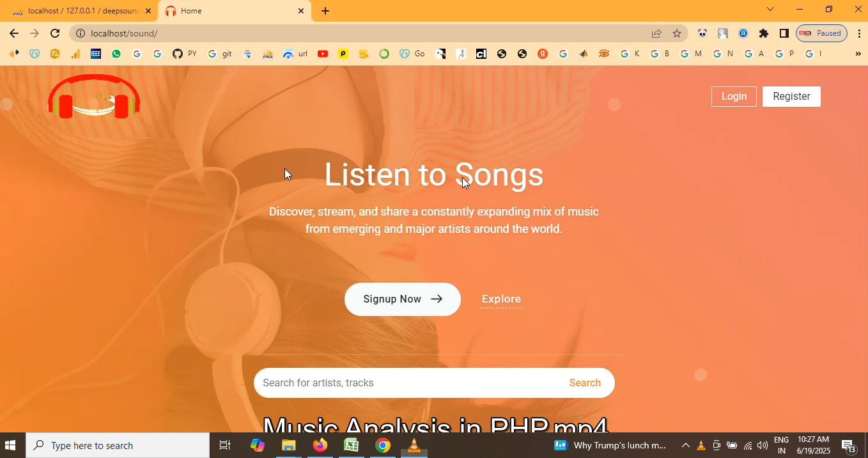Expand the hidden bookmarks overflow chevron
The height and width of the screenshot is (458, 868).
coord(858,54)
